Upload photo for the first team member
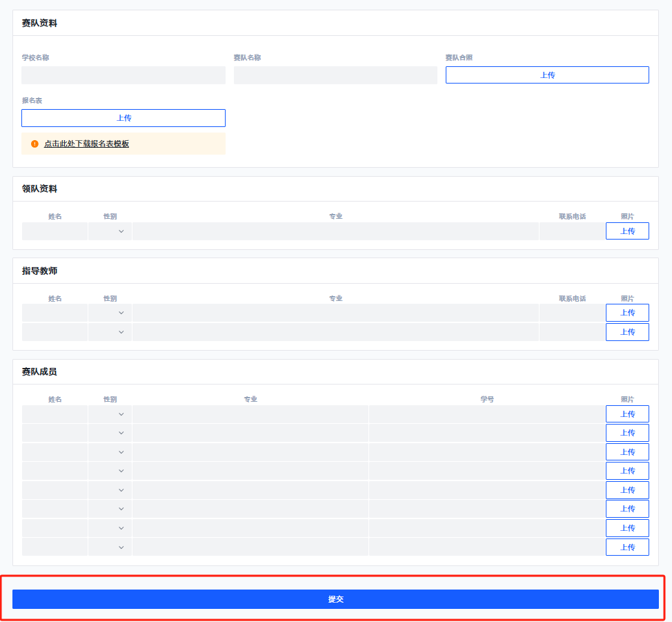The height and width of the screenshot is (622, 672). (x=627, y=414)
